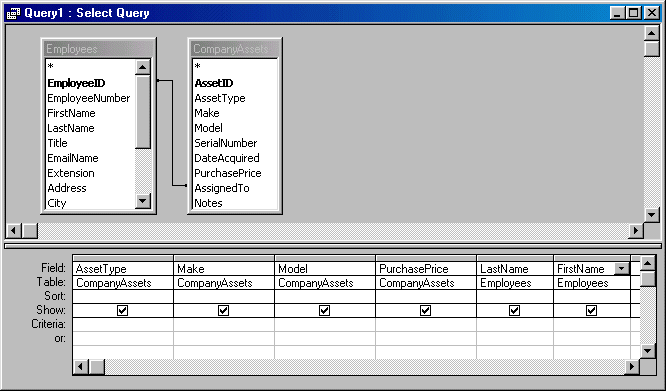Select FirstName in Employees field list

tap(71, 113)
